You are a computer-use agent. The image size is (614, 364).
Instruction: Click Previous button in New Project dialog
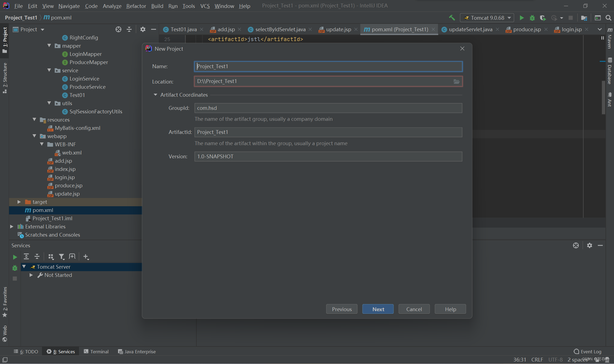pyautogui.click(x=342, y=309)
